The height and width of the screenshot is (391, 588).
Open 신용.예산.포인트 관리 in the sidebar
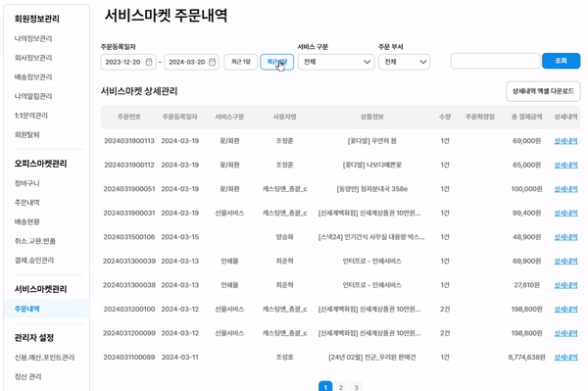44,358
